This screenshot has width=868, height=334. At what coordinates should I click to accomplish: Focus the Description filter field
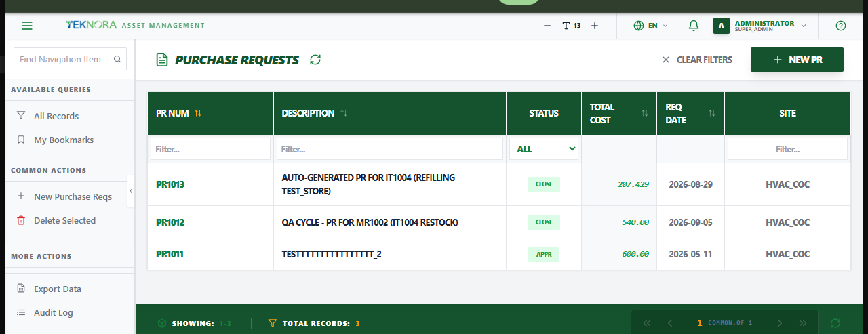point(390,149)
